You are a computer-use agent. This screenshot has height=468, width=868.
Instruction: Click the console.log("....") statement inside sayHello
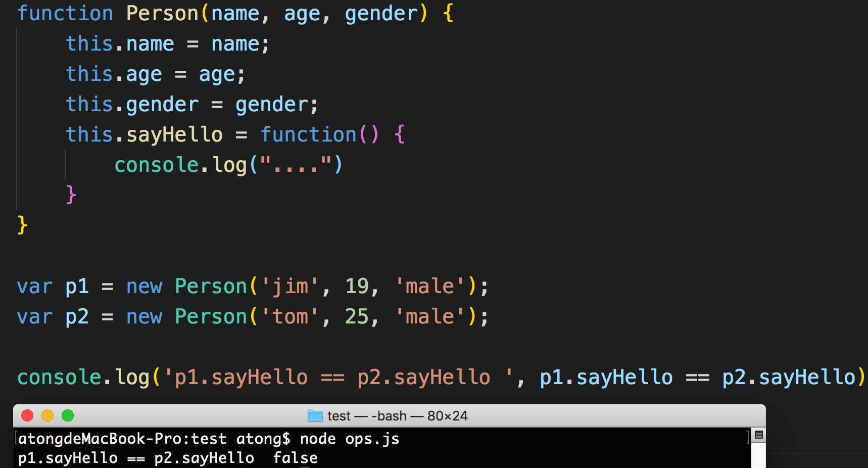click(x=228, y=165)
